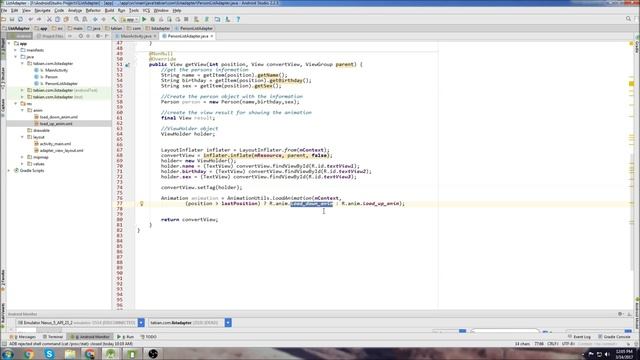
Task: Open the process selector dropdown for listadapter
Action: pyautogui.click(x=228, y=322)
